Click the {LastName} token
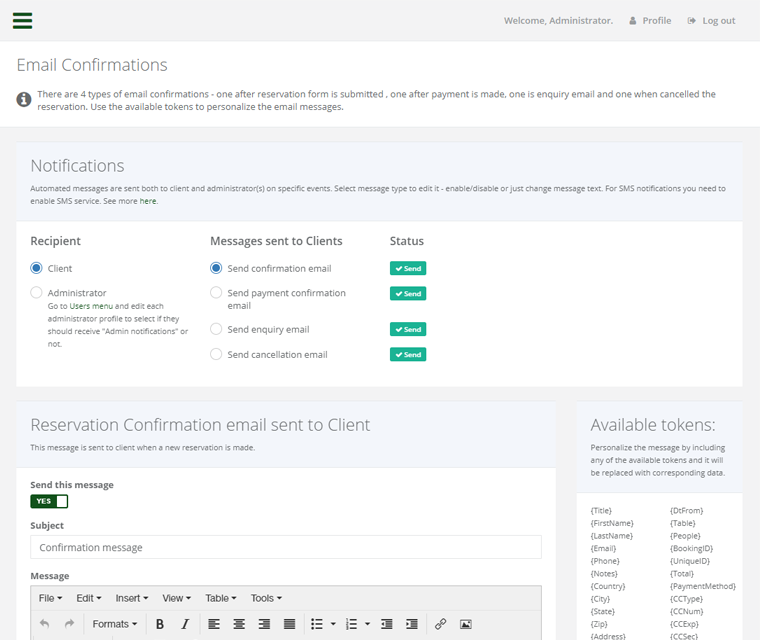This screenshot has height=640, width=760. point(612,536)
